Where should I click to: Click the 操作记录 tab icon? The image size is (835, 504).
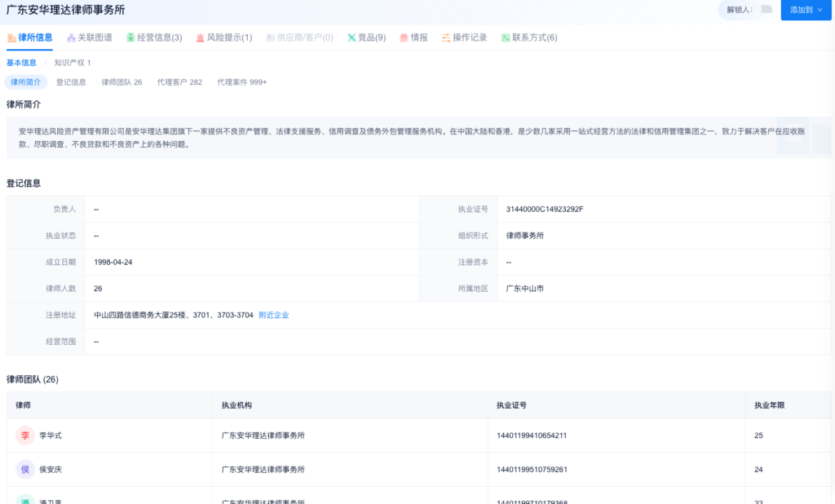pyautogui.click(x=446, y=38)
